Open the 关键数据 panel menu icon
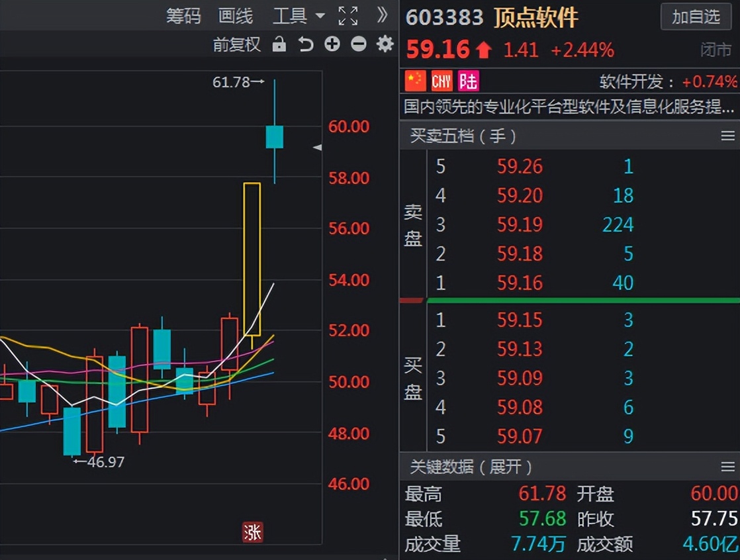 pos(727,467)
